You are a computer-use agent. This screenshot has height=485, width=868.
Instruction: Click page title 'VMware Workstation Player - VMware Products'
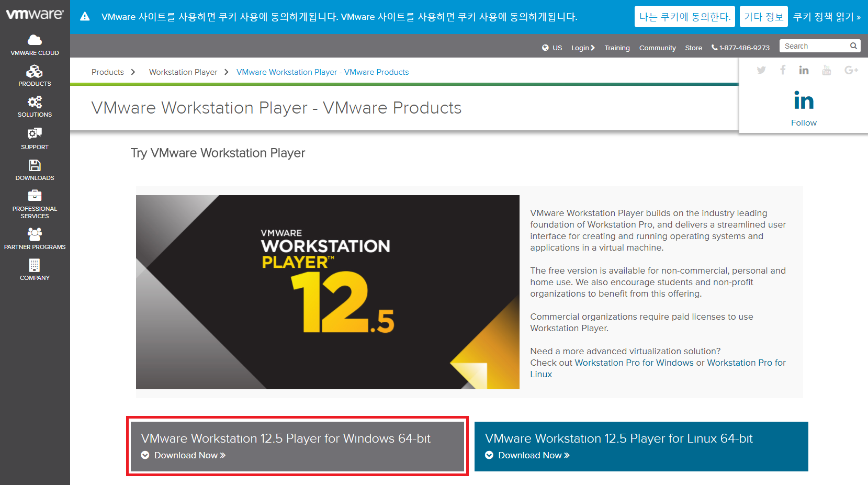pos(276,108)
